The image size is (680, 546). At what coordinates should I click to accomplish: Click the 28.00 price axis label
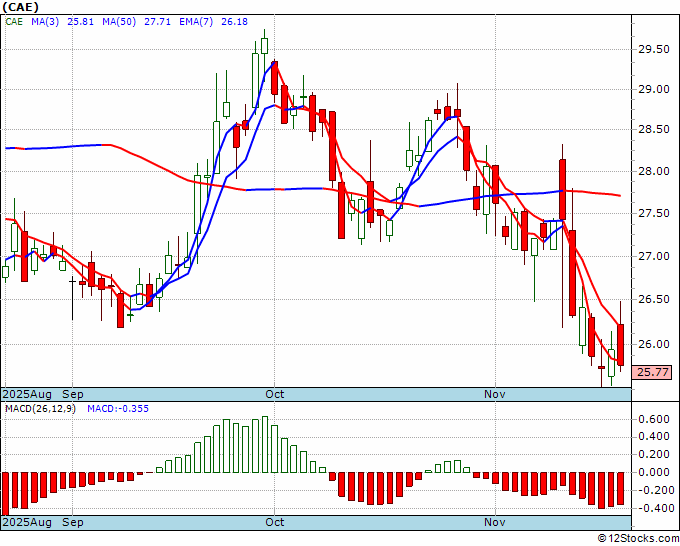pos(654,171)
